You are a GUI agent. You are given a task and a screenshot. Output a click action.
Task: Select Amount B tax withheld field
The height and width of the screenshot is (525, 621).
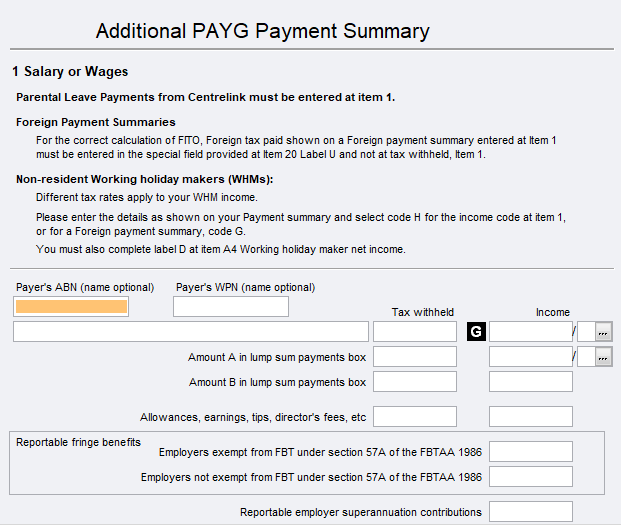pos(414,382)
